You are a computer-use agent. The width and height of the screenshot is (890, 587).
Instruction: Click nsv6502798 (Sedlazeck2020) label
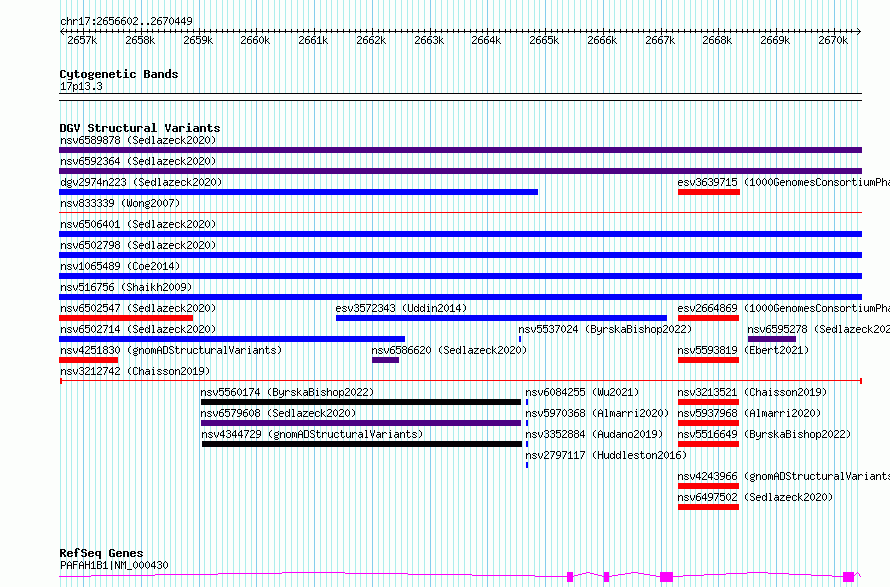(x=138, y=245)
